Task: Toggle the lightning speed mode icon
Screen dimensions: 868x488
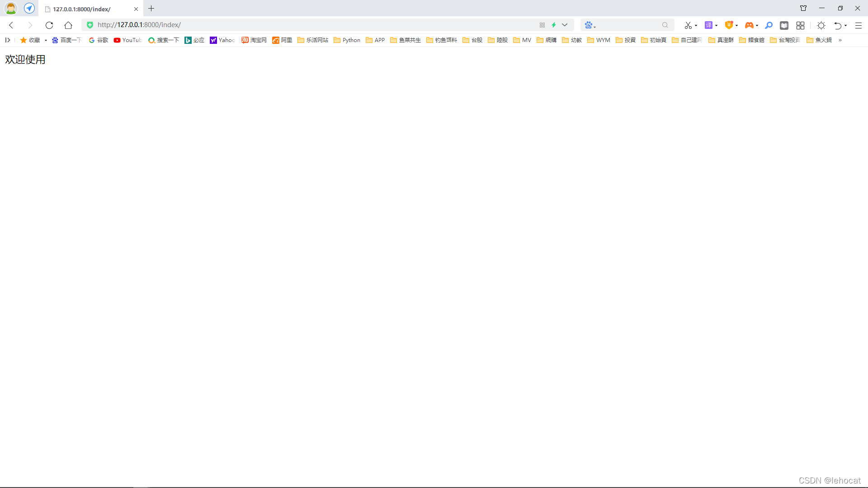Action: 554,25
